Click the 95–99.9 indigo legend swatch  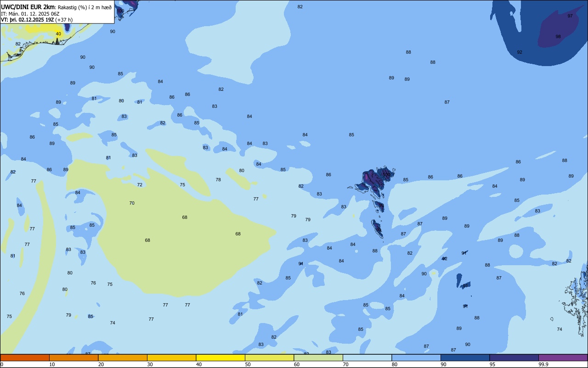coord(514,357)
